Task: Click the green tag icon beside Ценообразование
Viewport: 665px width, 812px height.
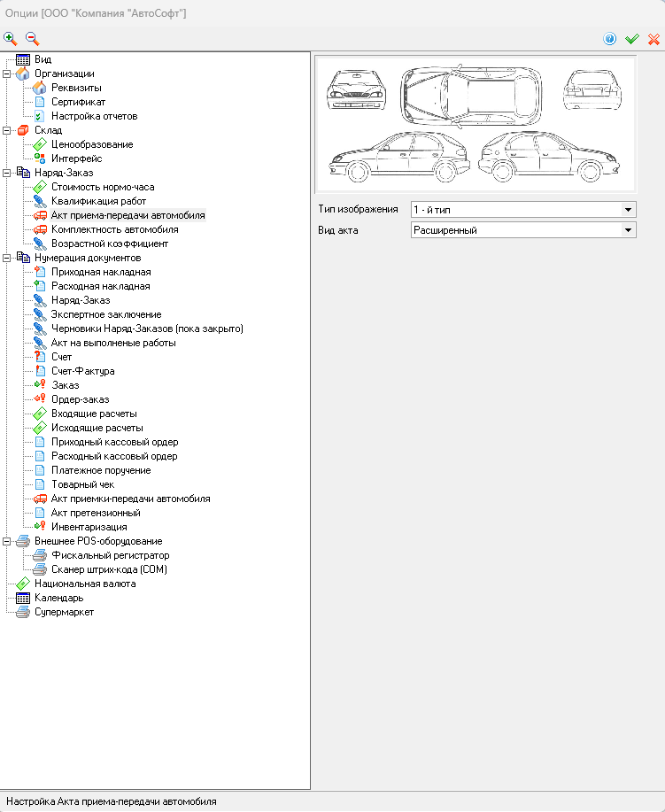Action: 39,144
